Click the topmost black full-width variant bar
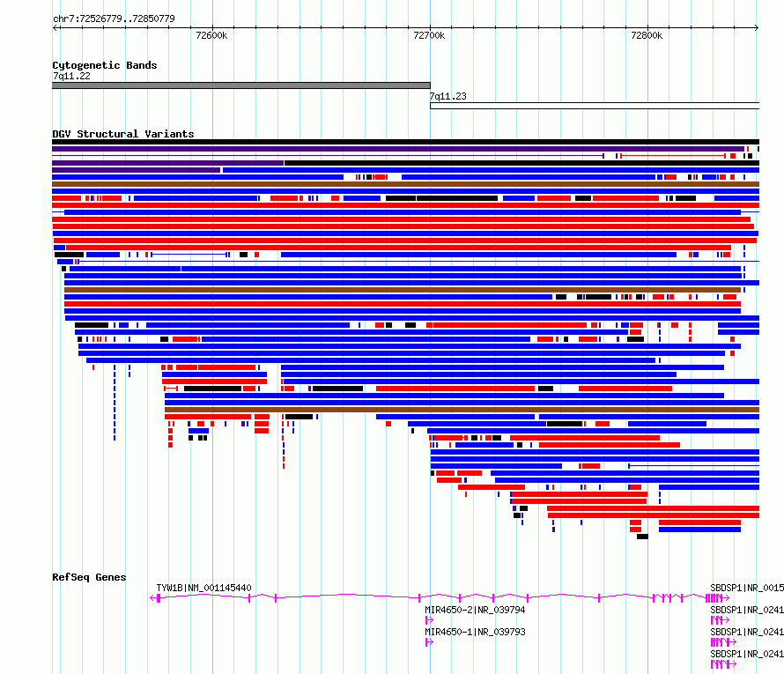The image size is (784, 674). (405, 142)
